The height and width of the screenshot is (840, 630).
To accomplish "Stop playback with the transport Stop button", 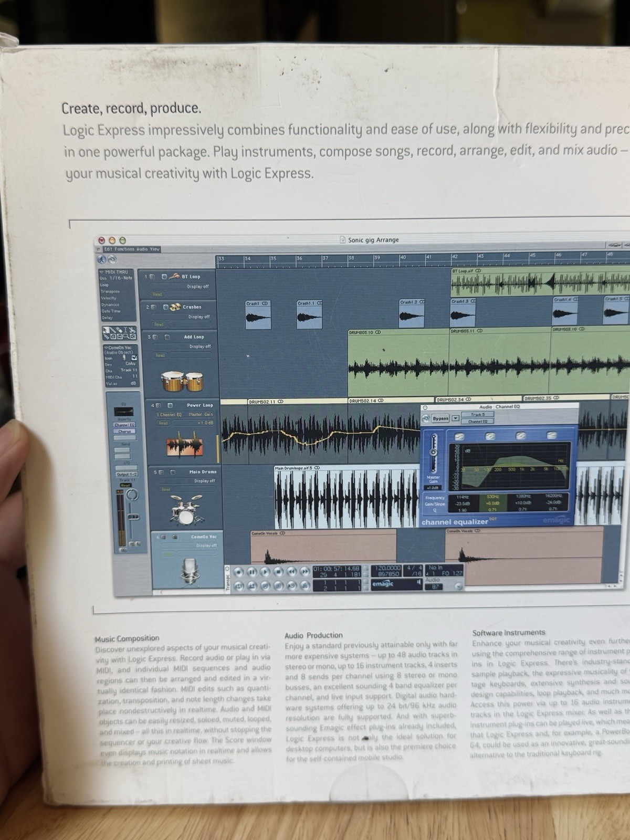I will (279, 572).
